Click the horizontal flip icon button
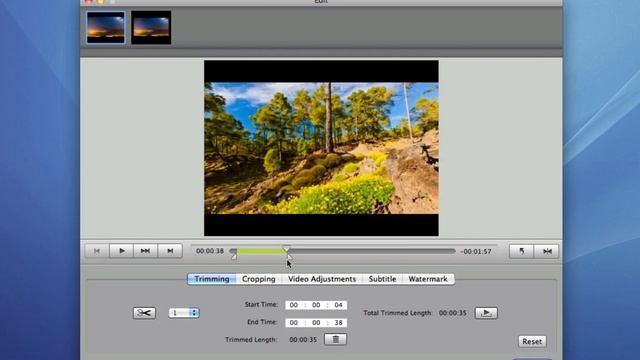640x360 pixels. coord(547,251)
